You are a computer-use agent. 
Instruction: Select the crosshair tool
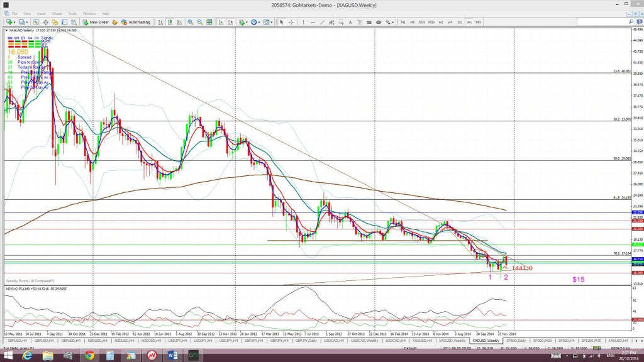291,22
